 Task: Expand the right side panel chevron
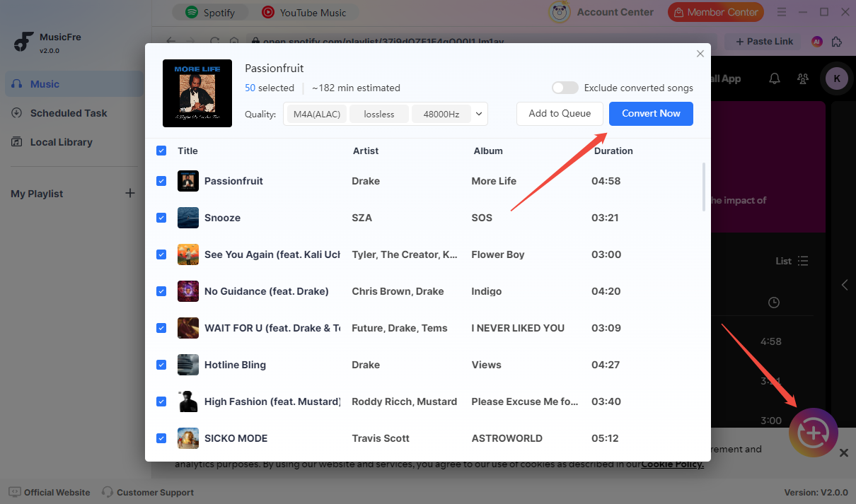pos(844,285)
